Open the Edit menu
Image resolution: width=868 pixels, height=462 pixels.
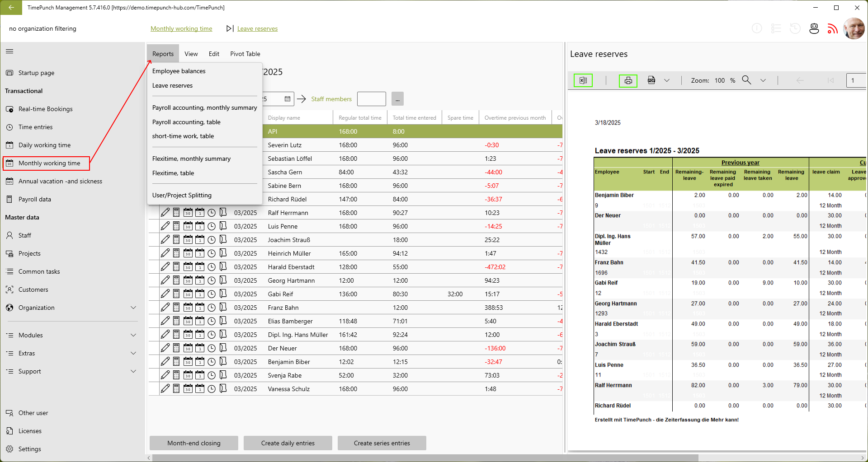tap(214, 54)
